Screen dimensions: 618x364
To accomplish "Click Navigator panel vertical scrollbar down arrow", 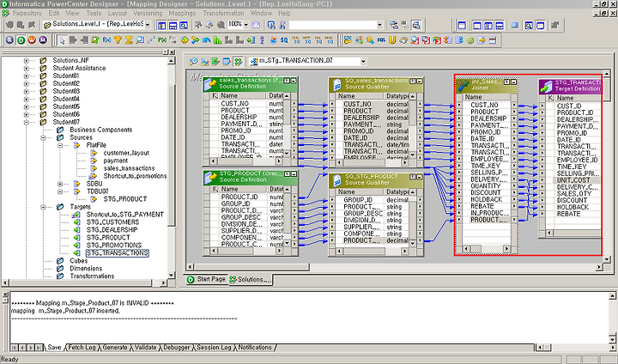I will pyautogui.click(x=171, y=275).
